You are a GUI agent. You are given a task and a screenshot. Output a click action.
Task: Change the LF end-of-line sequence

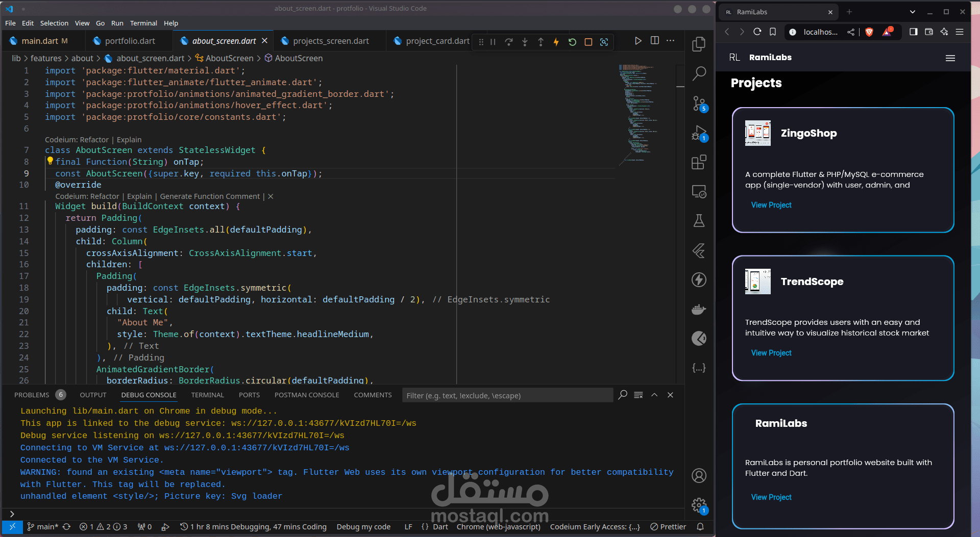pyautogui.click(x=408, y=527)
